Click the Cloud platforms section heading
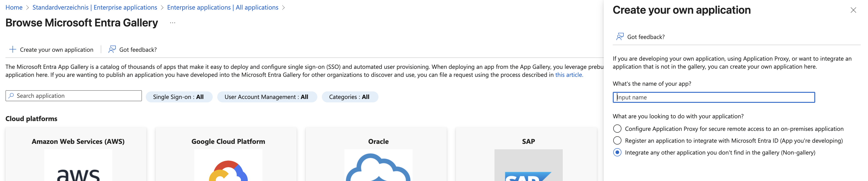The height and width of the screenshot is (181, 868). pos(31,119)
